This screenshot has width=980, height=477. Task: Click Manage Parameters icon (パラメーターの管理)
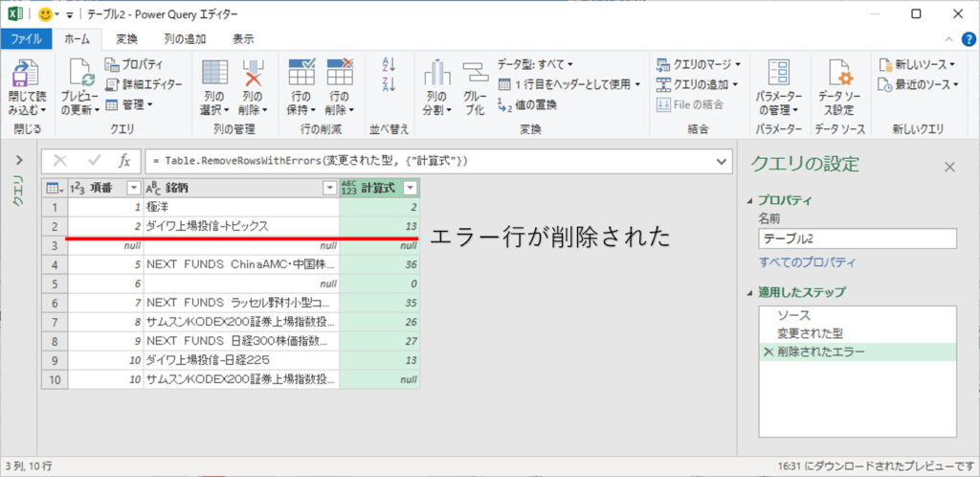(779, 74)
